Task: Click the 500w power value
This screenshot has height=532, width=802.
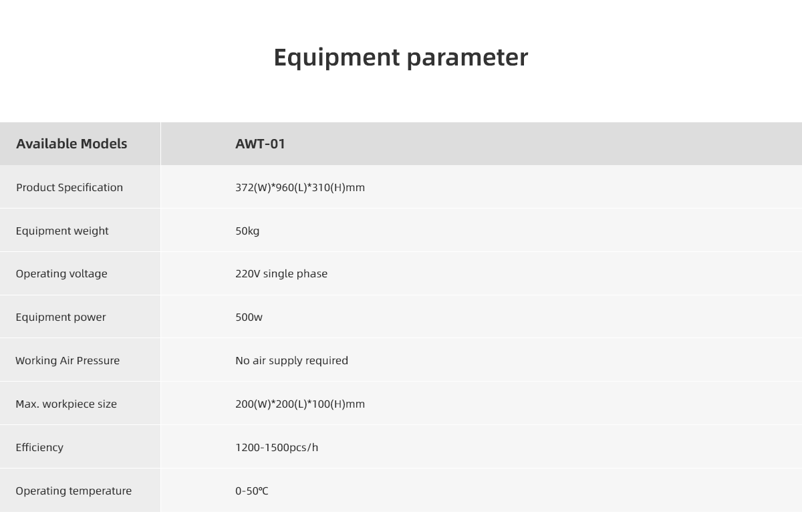Action: 249,317
